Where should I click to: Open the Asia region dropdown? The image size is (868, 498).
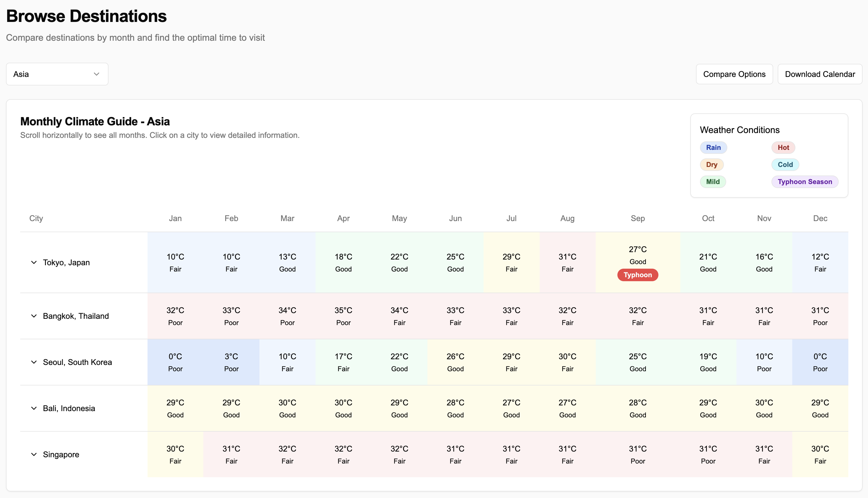click(57, 74)
